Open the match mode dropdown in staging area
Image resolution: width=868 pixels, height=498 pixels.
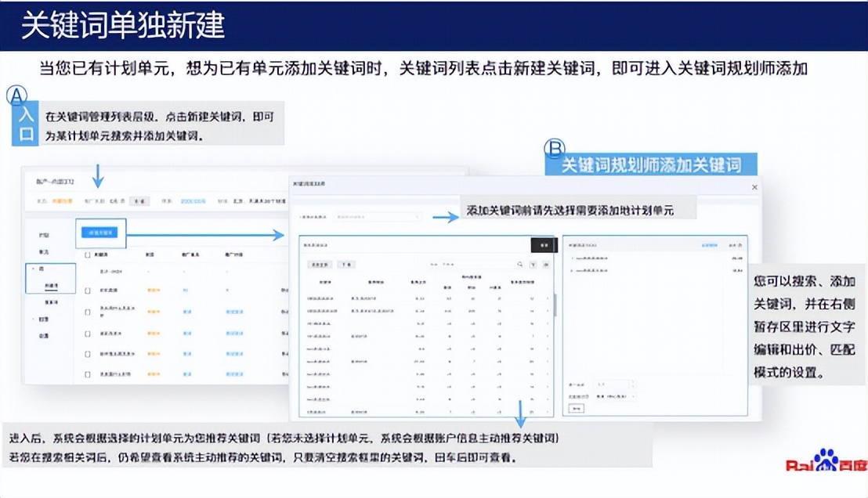click(x=615, y=396)
